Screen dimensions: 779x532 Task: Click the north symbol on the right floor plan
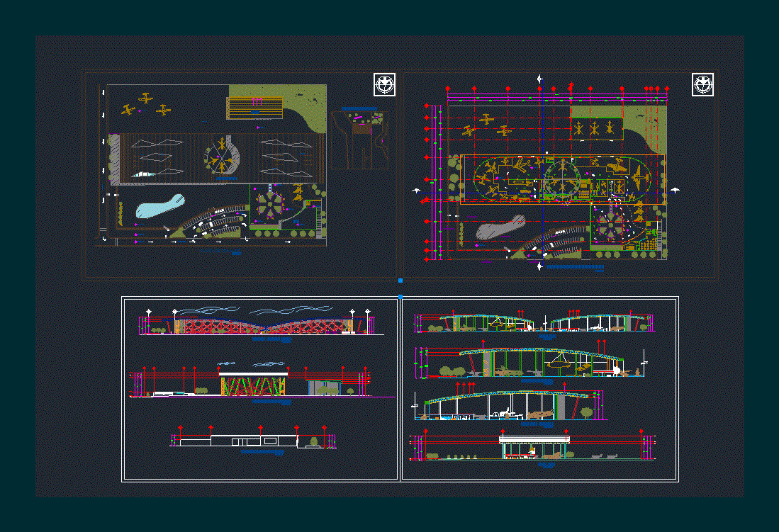click(702, 84)
